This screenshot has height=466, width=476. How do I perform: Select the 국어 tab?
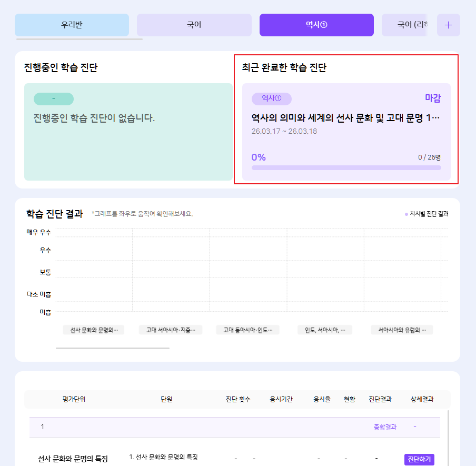pos(194,25)
